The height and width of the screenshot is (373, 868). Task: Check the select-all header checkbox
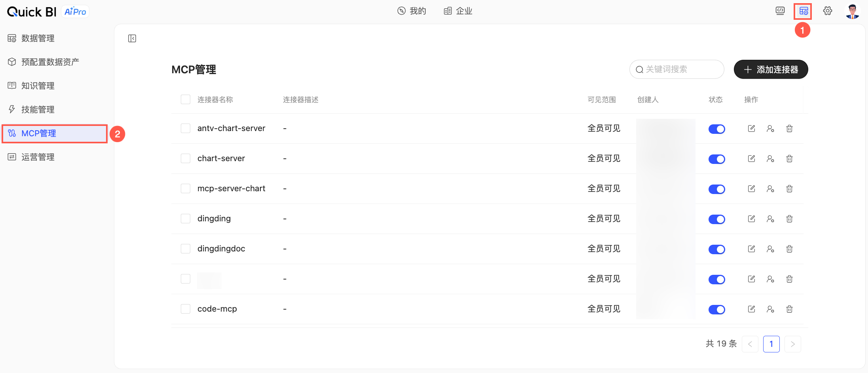(186, 99)
